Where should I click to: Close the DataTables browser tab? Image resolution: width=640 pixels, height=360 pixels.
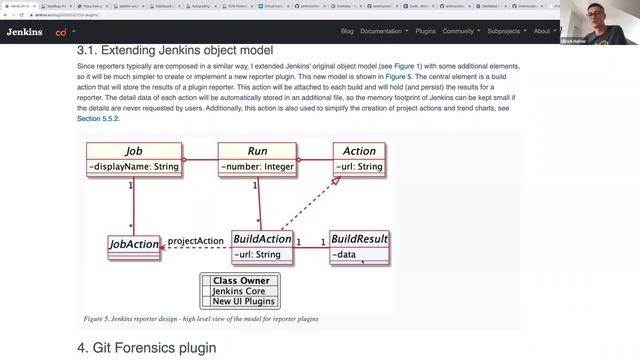[505, 6]
